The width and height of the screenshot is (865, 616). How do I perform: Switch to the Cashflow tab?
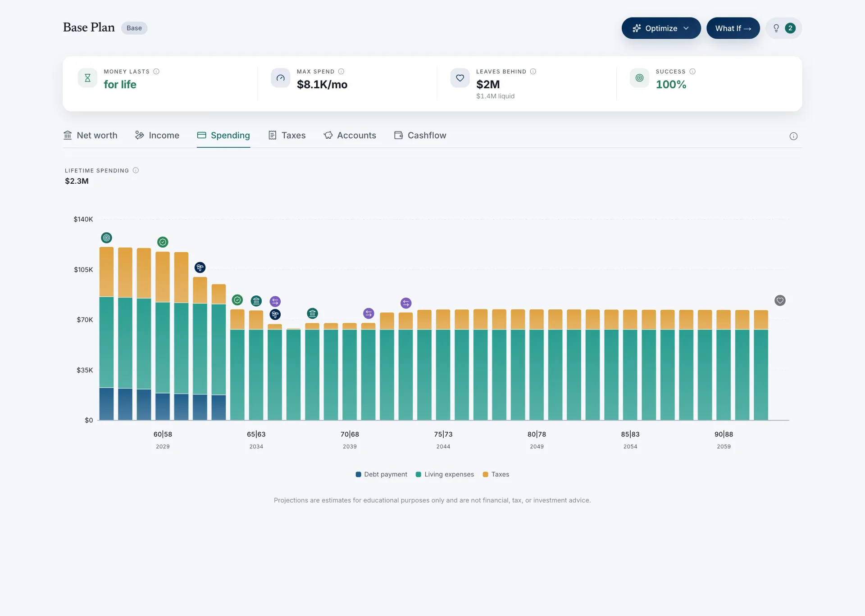coord(420,135)
